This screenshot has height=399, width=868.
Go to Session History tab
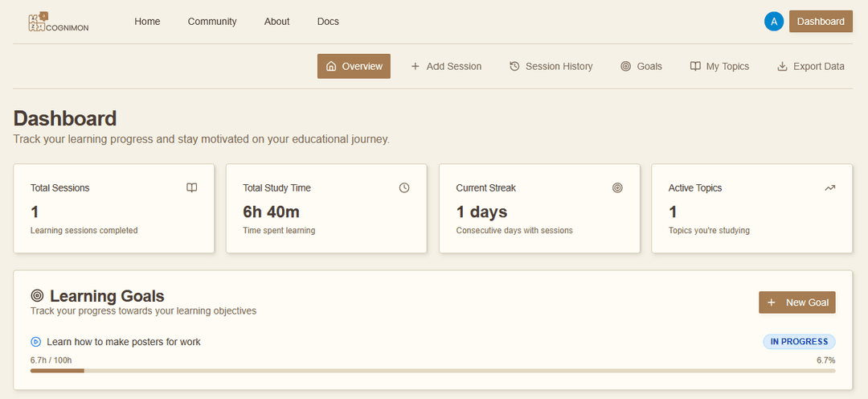point(551,66)
